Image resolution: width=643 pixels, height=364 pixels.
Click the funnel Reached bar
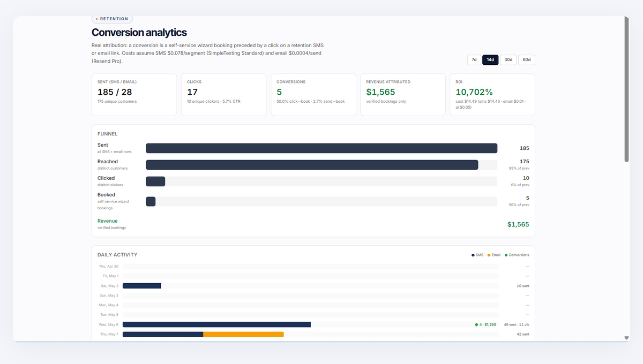[312, 165]
